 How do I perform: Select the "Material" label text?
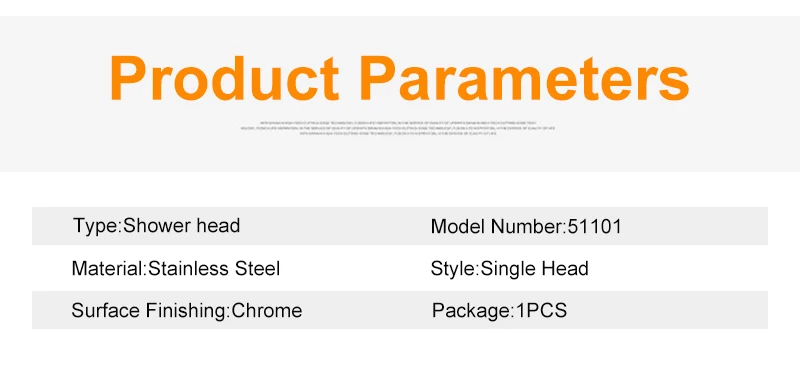pos(108,268)
